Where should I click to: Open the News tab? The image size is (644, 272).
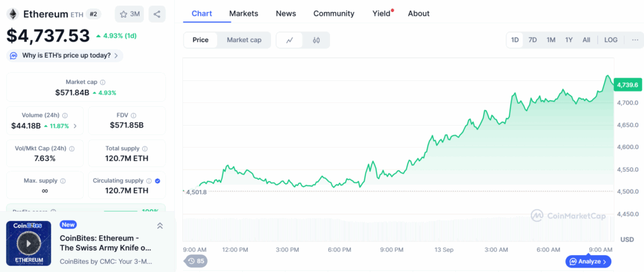click(x=286, y=14)
